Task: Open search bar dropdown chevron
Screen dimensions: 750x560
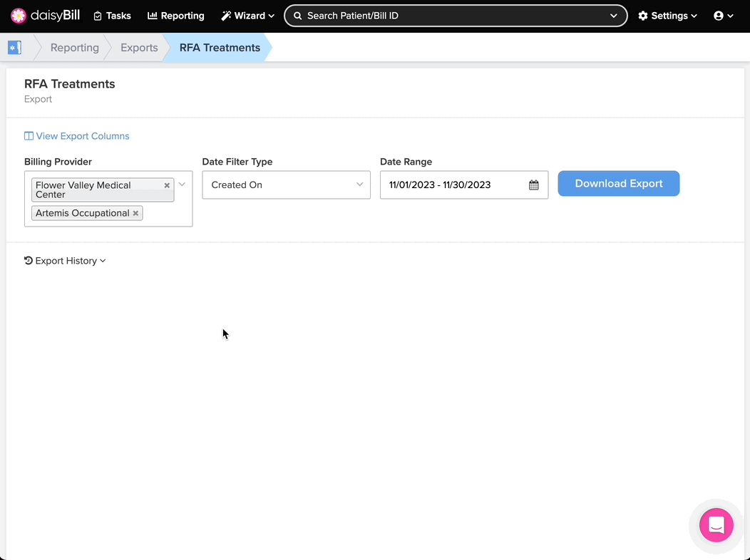Action: pyautogui.click(x=613, y=16)
